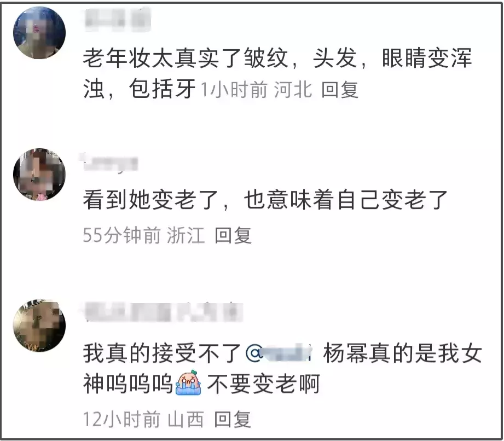The width and height of the screenshot is (504, 441).
Task: Tap the 浙江 location label
Action: 186,235
